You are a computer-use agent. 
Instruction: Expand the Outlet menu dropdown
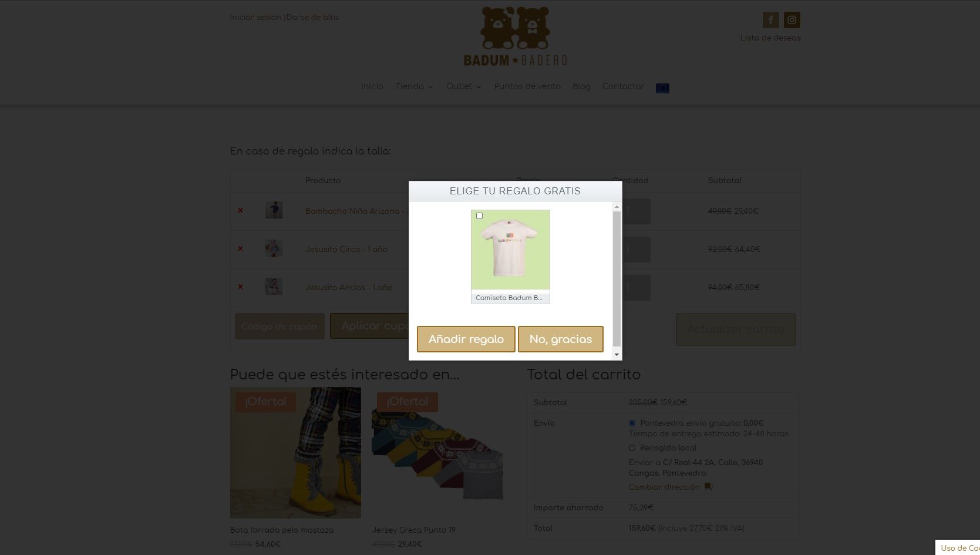[463, 86]
